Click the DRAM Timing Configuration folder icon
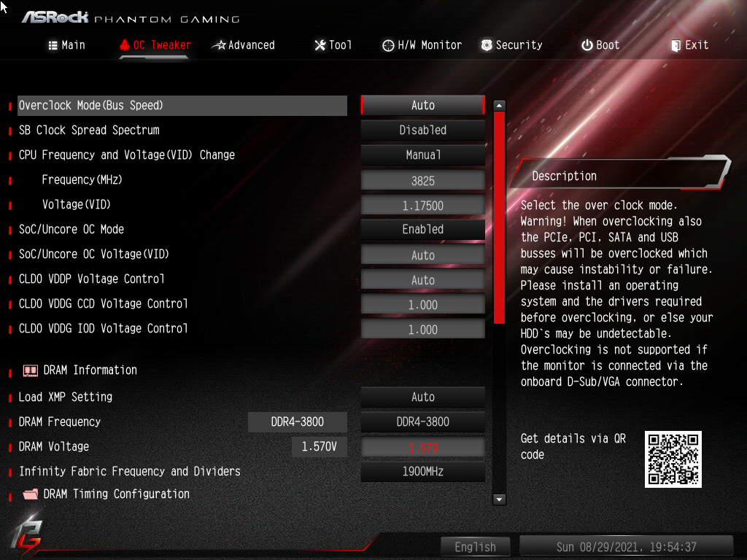The image size is (747, 560). click(x=31, y=494)
